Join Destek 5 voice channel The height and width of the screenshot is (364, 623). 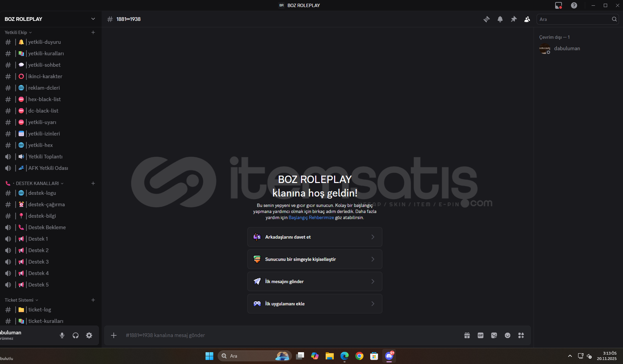[50, 285]
